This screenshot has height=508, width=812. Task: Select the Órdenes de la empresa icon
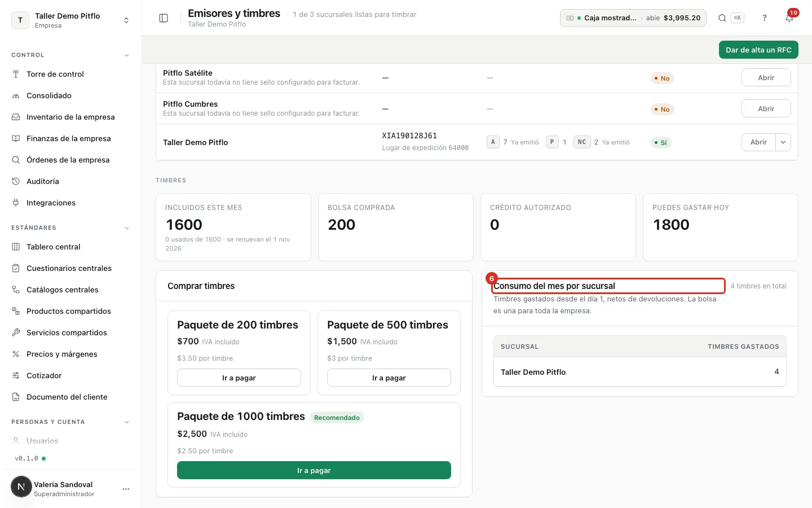coord(16,160)
